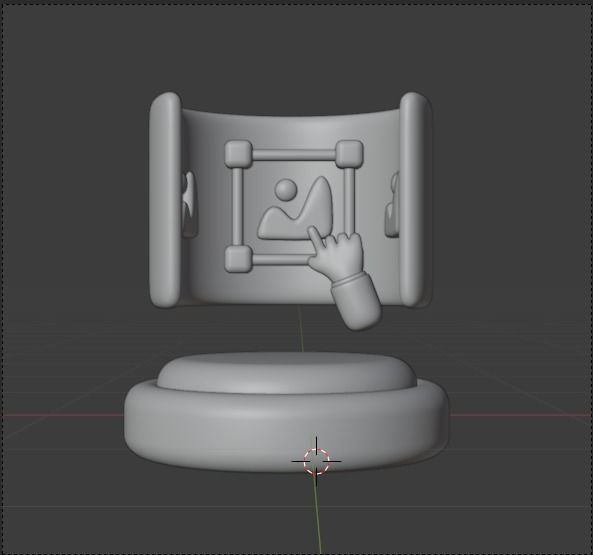
Task: Select the left scroll roller cylinder
Action: click(x=165, y=200)
